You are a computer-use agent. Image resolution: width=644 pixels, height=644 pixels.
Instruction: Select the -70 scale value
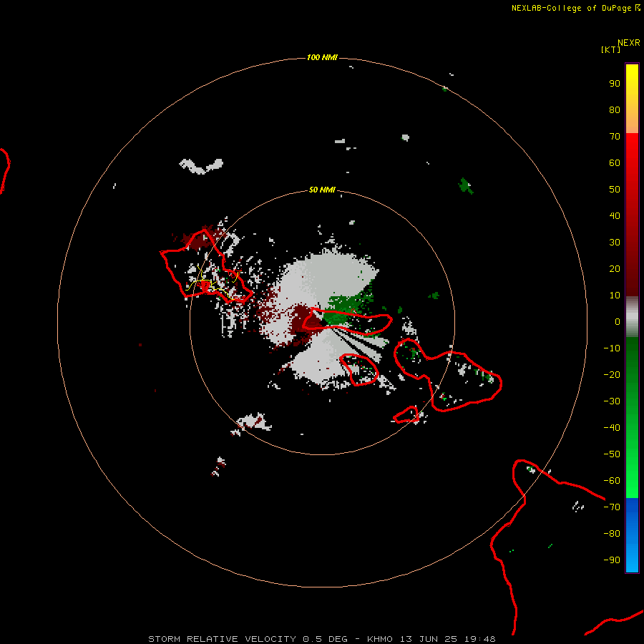pyautogui.click(x=612, y=507)
